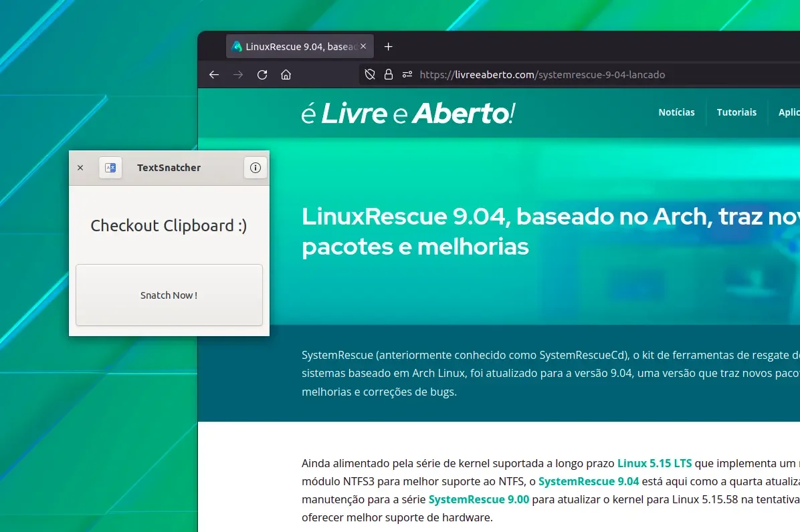Open the TextSnatcher info dialog
The width and height of the screenshot is (800, 532).
click(x=256, y=168)
